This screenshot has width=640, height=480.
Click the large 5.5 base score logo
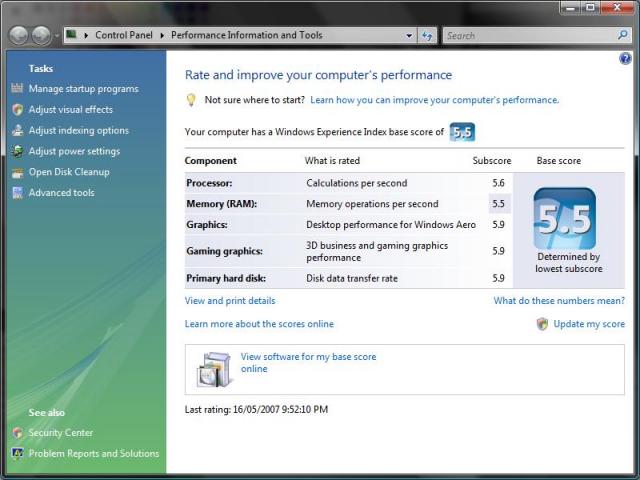point(564,218)
